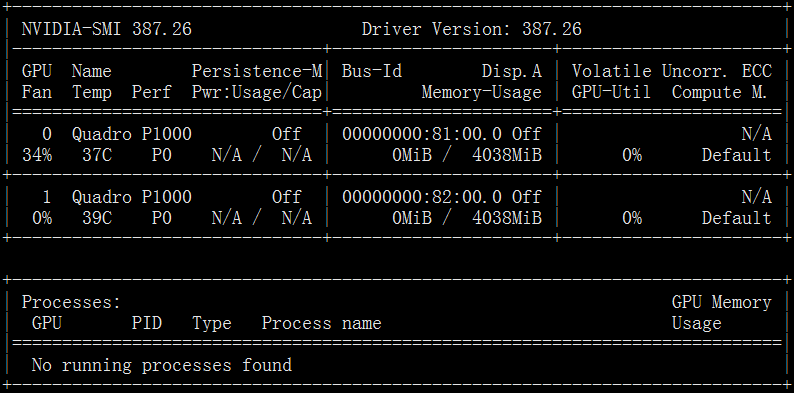Select the GPU-Util header label

click(x=611, y=93)
